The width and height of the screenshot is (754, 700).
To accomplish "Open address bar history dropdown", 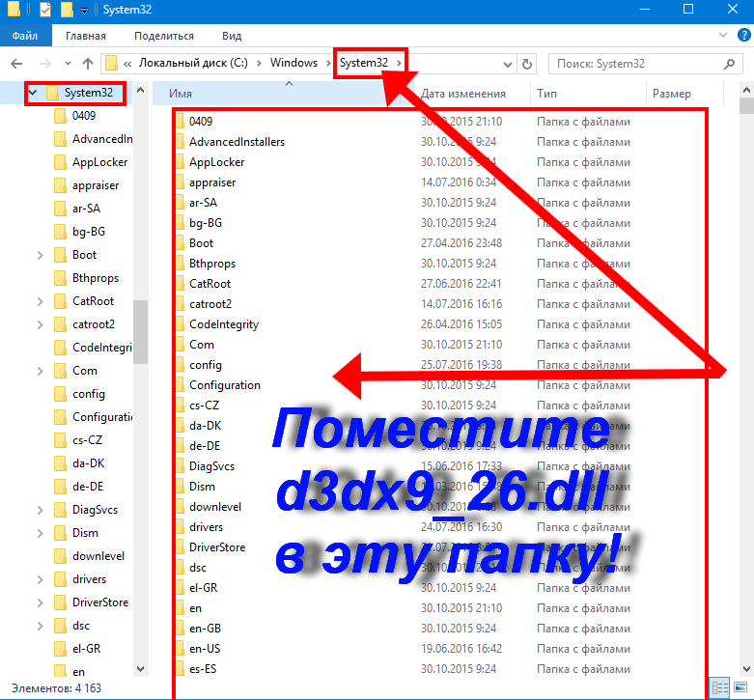I will pyautogui.click(x=508, y=64).
